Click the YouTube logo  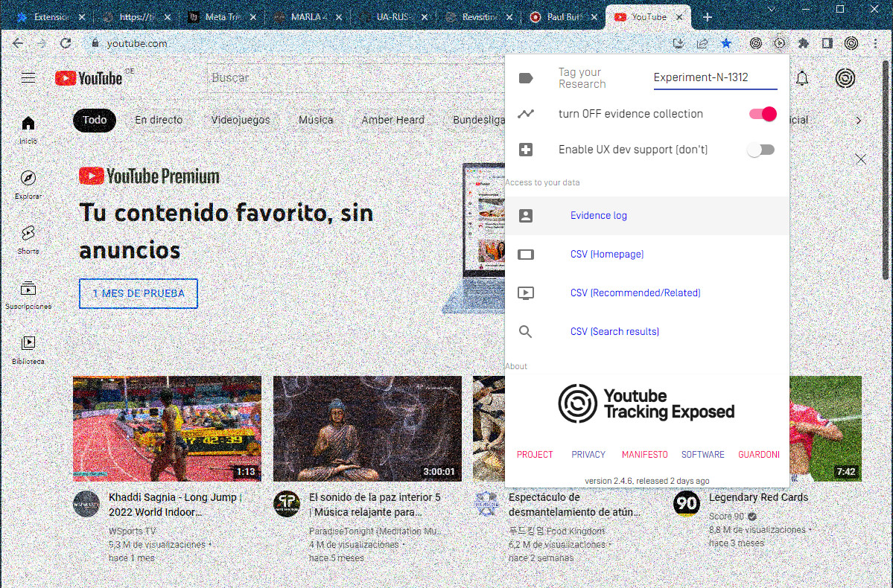pyautogui.click(x=89, y=78)
